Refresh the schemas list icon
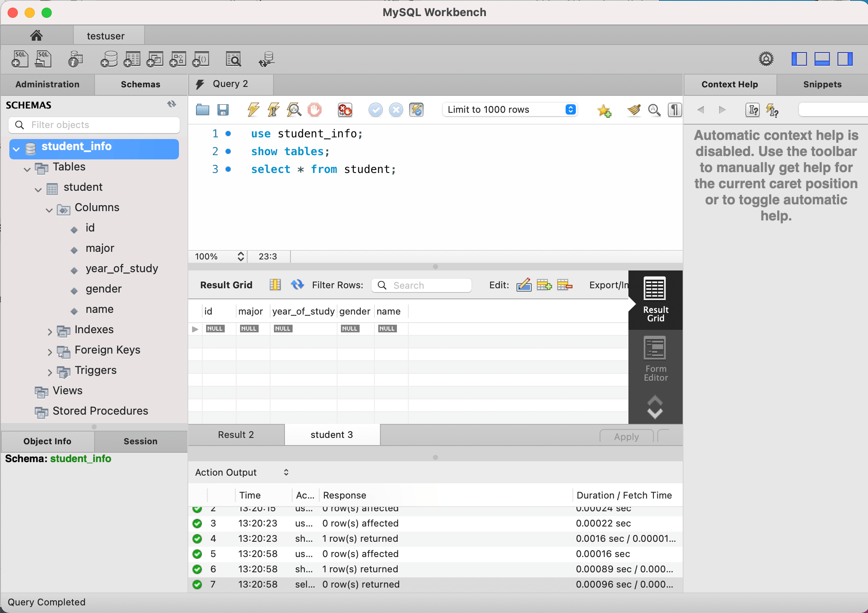Screen dimensions: 868x613 171,104
